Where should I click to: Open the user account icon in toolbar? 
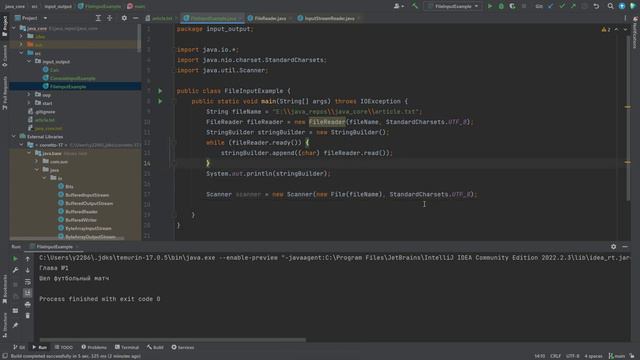point(398,6)
